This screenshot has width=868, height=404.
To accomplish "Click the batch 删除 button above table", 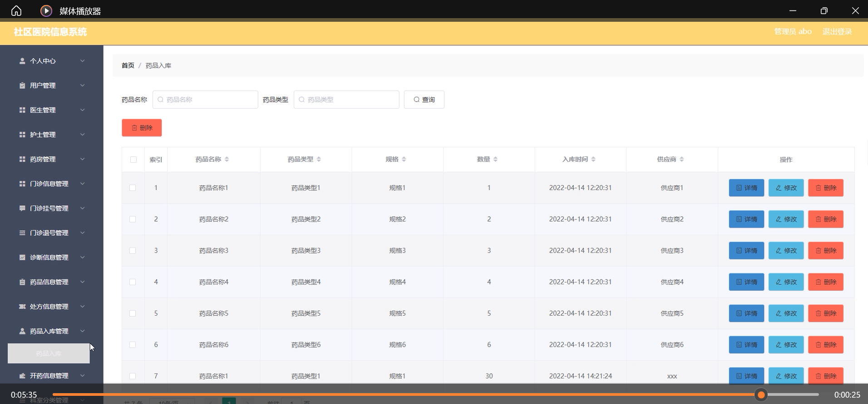I will tap(142, 128).
